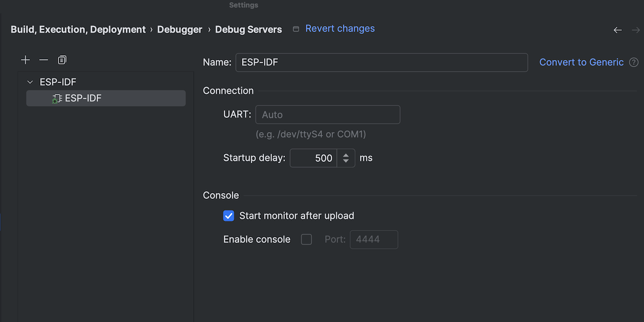Enable the console checkbox

pos(306,239)
